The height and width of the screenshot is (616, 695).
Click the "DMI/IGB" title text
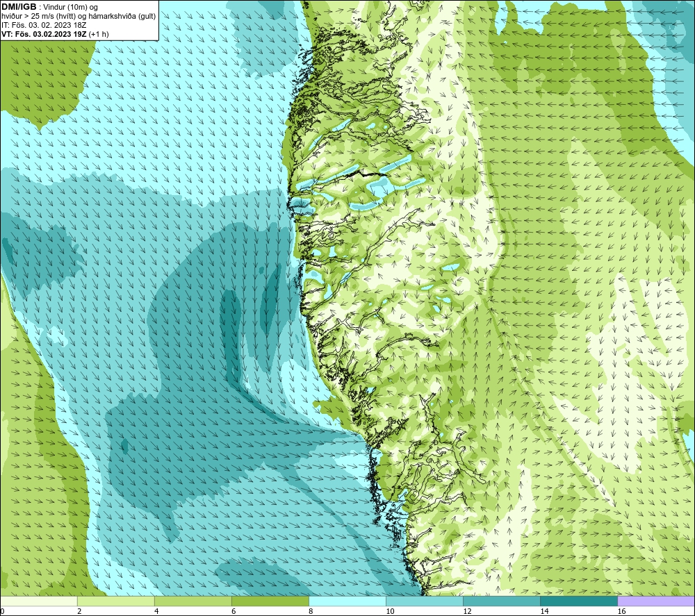tap(19, 7)
